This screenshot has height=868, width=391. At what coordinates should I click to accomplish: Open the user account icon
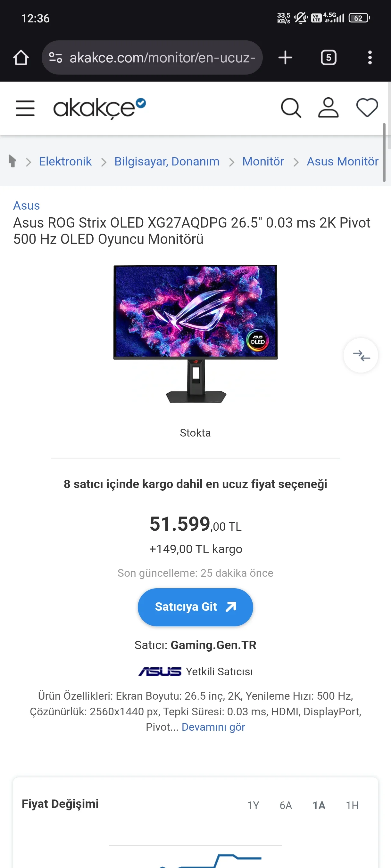[x=328, y=108]
